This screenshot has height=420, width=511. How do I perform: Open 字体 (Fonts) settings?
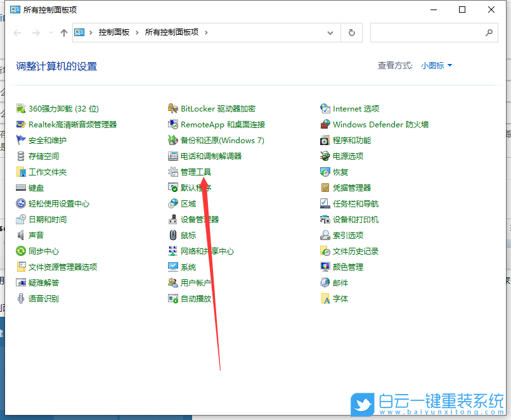pyautogui.click(x=339, y=298)
